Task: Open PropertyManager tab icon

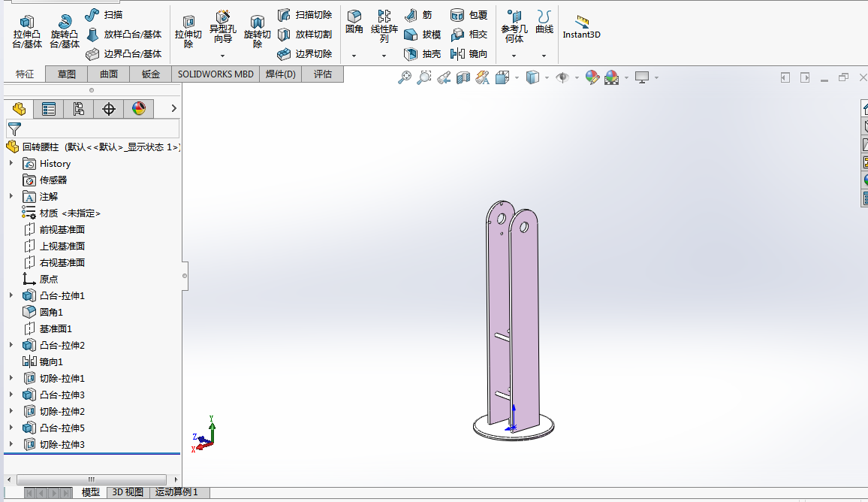Action: pyautogui.click(x=49, y=109)
